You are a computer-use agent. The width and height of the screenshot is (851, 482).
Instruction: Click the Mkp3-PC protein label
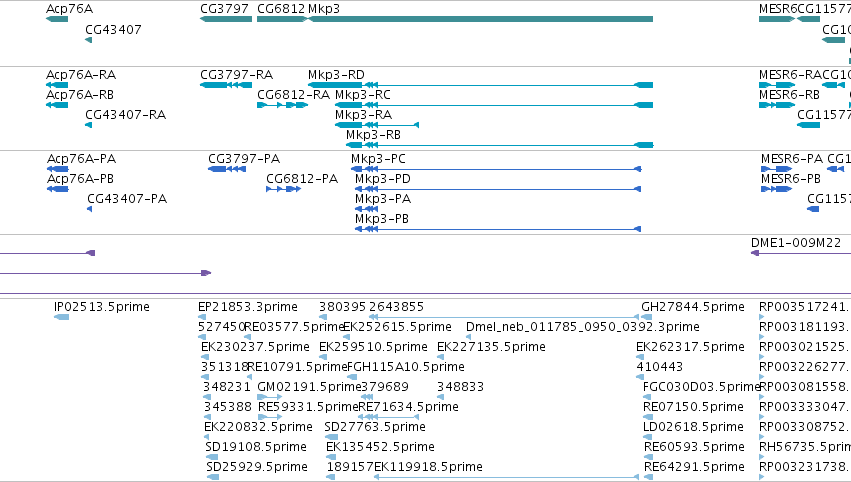[x=378, y=159]
